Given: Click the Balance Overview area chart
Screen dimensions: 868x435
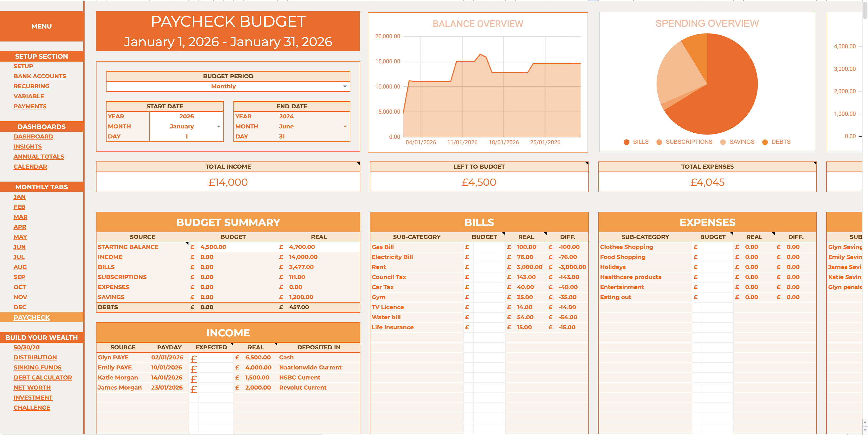Looking at the screenshot, I should (478, 83).
